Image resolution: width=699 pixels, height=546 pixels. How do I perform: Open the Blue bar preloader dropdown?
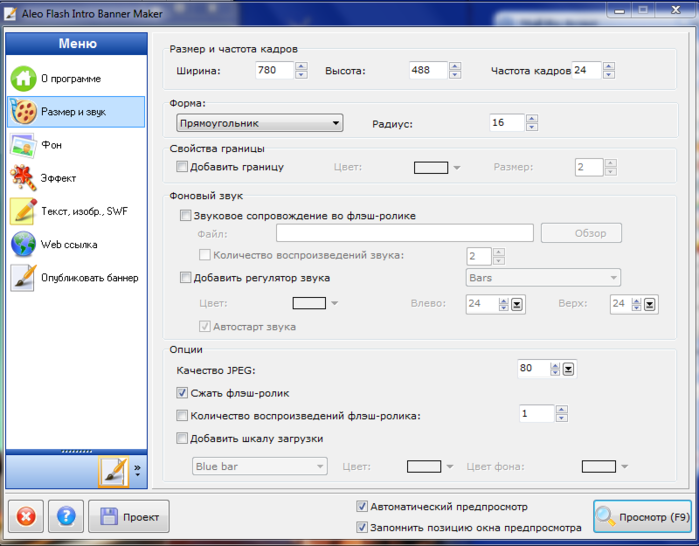[259, 466]
